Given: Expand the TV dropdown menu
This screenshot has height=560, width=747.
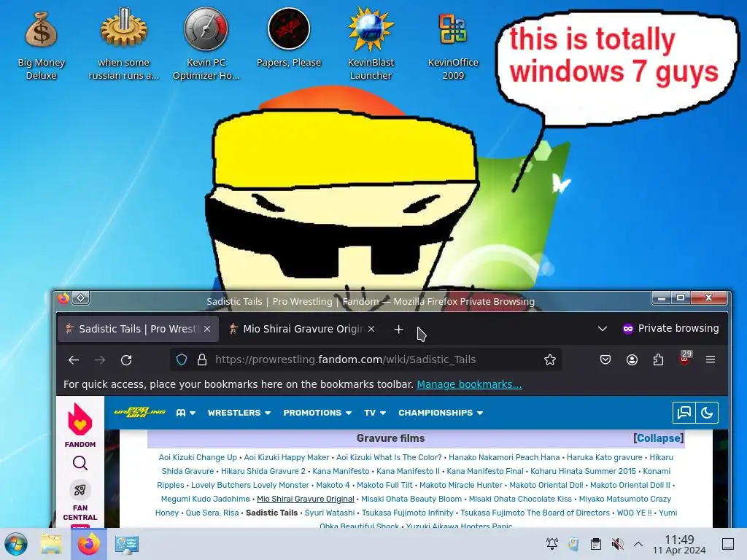Looking at the screenshot, I should 375,413.
